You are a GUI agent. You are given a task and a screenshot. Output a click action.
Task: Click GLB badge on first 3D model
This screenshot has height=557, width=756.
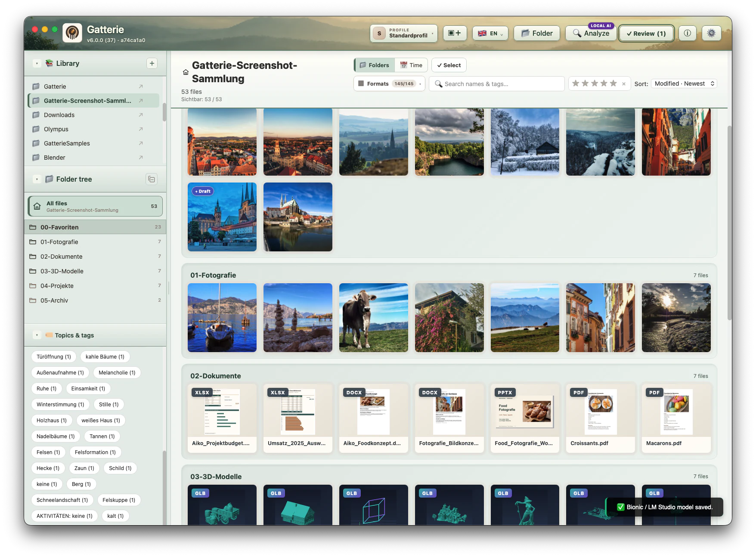201,493
